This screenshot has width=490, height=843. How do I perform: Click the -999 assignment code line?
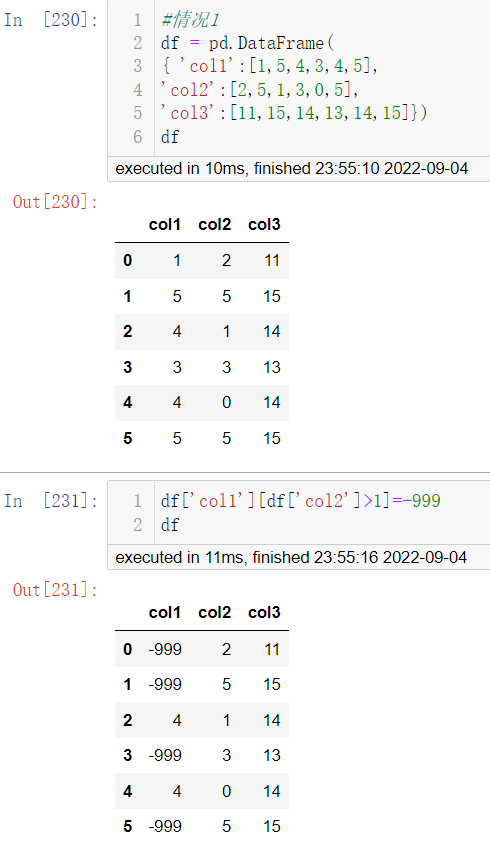coord(300,501)
